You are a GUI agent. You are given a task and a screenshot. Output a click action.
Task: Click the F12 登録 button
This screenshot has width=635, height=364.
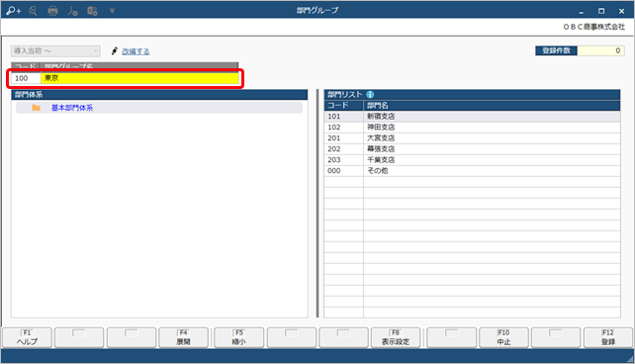pos(608,337)
